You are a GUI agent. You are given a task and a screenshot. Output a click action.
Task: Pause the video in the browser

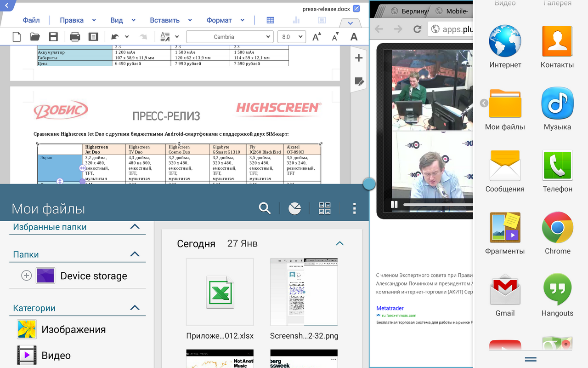click(x=394, y=204)
